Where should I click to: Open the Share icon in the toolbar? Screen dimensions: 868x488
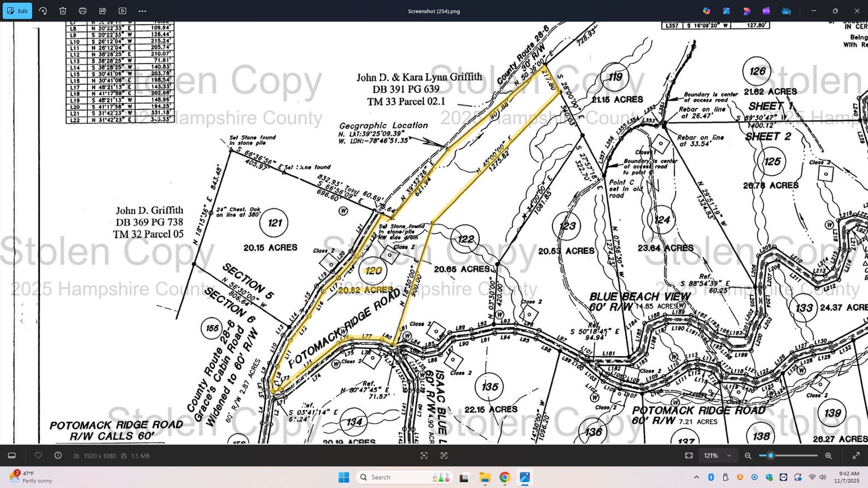[x=103, y=11]
